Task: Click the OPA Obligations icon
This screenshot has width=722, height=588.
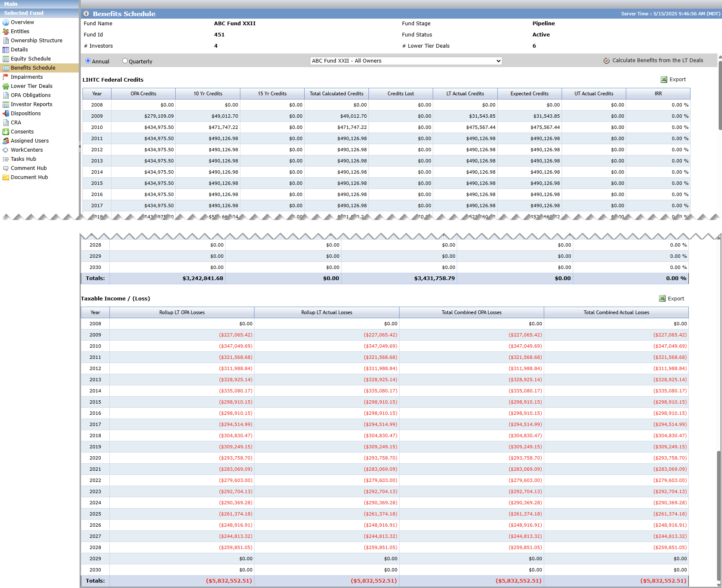Action: (6, 95)
